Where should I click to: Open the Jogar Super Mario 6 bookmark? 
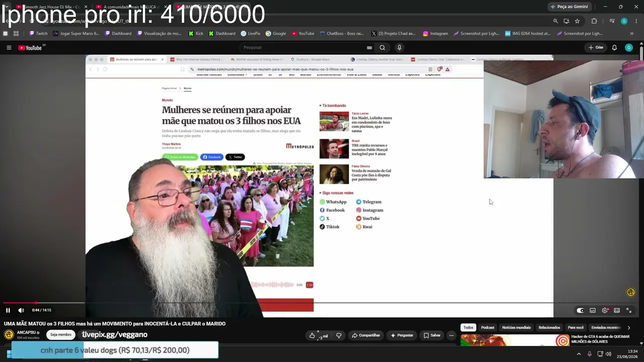[x=75, y=34]
